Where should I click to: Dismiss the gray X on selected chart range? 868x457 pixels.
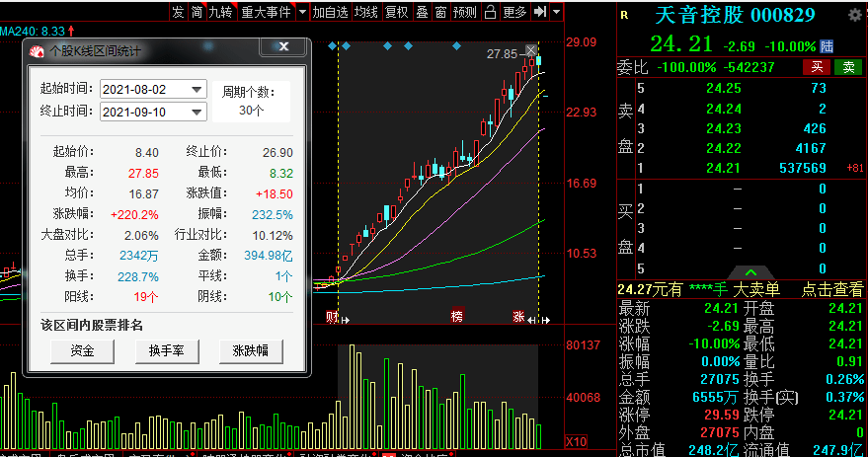531,50
